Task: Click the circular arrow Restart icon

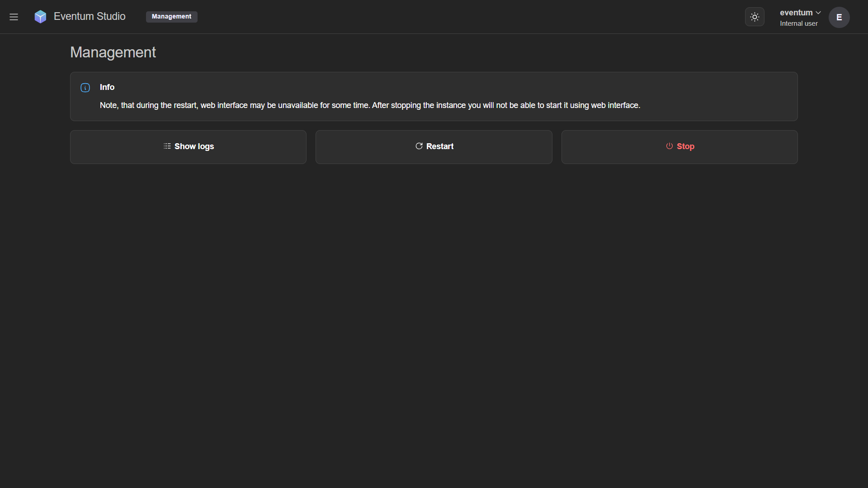Action: point(419,146)
